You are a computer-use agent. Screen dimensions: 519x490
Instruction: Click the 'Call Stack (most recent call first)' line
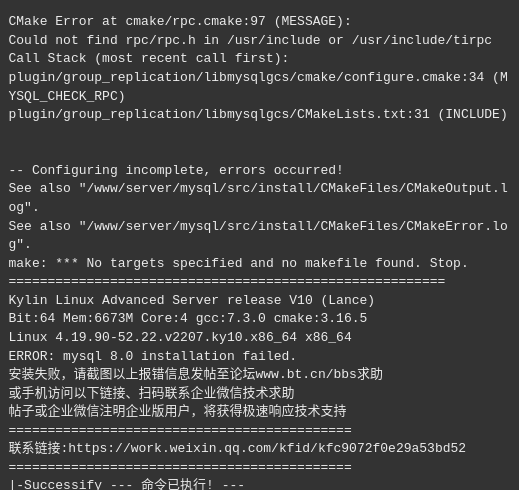tap(148, 58)
